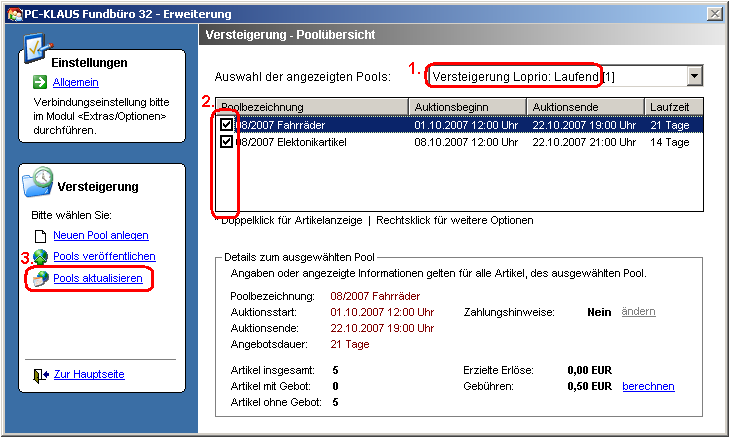Click the PC-KLAUS title bar app icon
The image size is (729, 438).
10,14
